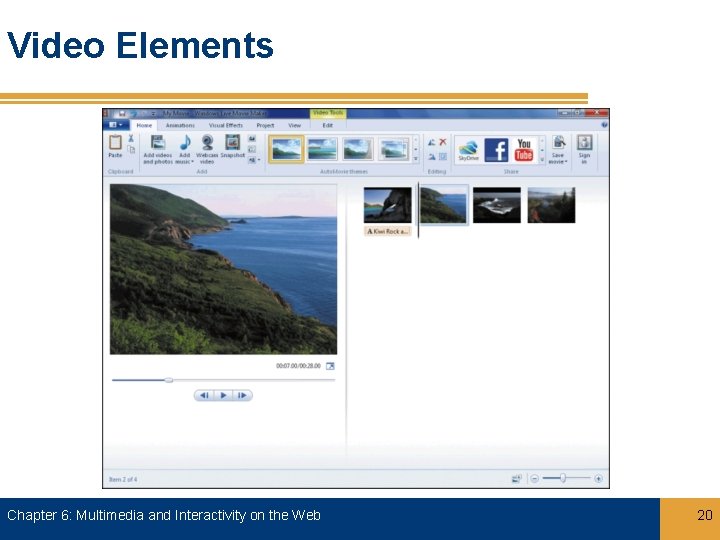The height and width of the screenshot is (540, 720).
Task: Step to the next frame
Action: pos(242,395)
